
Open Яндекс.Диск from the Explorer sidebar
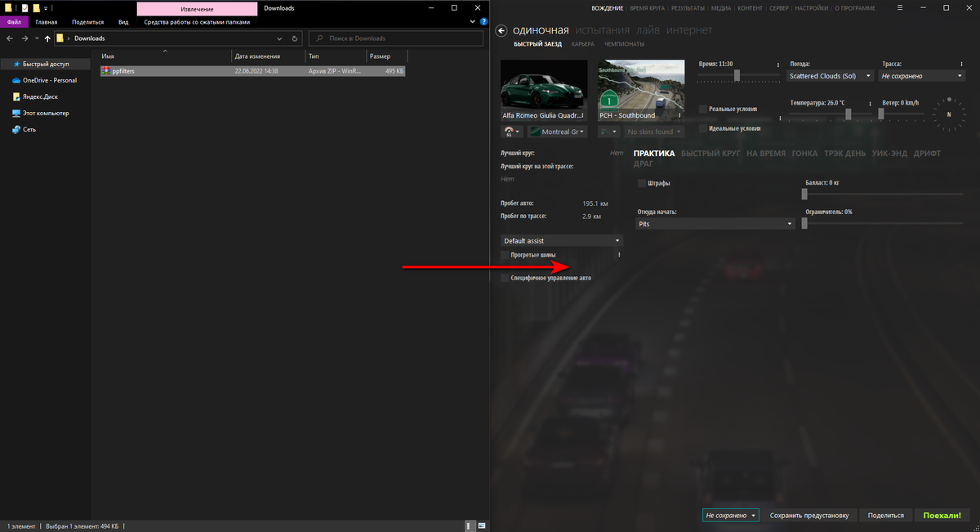click(42, 96)
